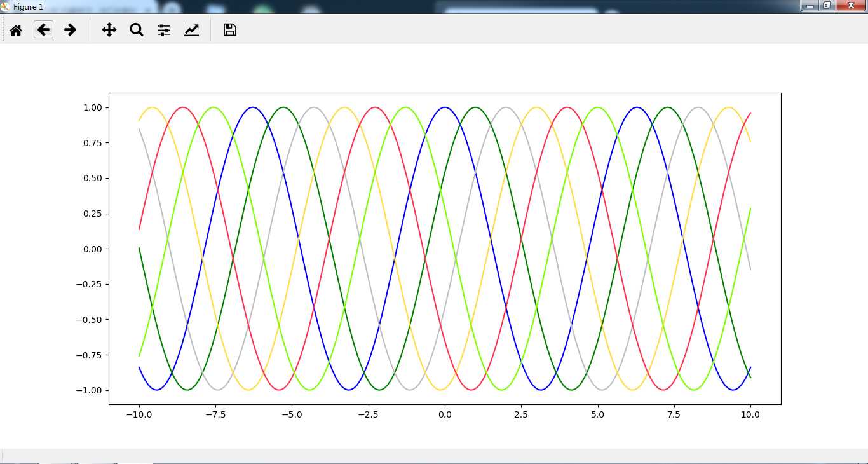This screenshot has height=464, width=868.
Task: Open Configure subplots dialog
Action: pyautogui.click(x=164, y=30)
